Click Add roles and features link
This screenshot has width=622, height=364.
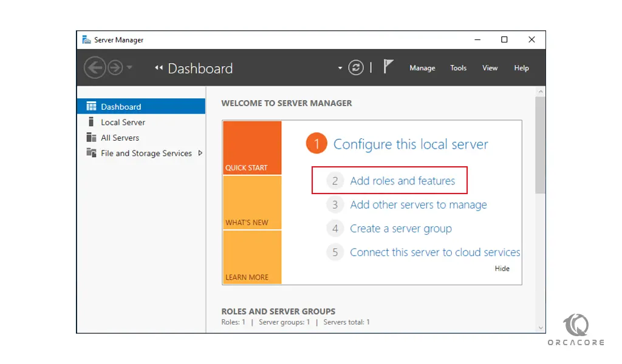pos(402,181)
